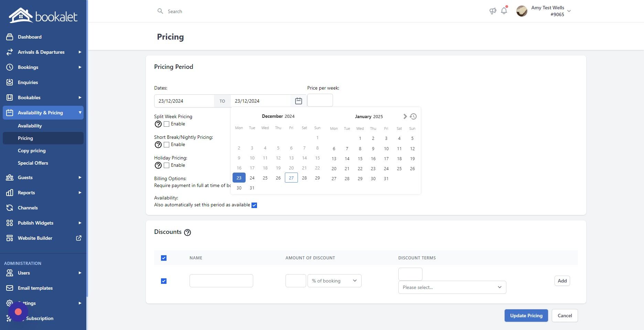Click the Publish Widgets grid icon
The height and width of the screenshot is (330, 644).
pos(10,223)
